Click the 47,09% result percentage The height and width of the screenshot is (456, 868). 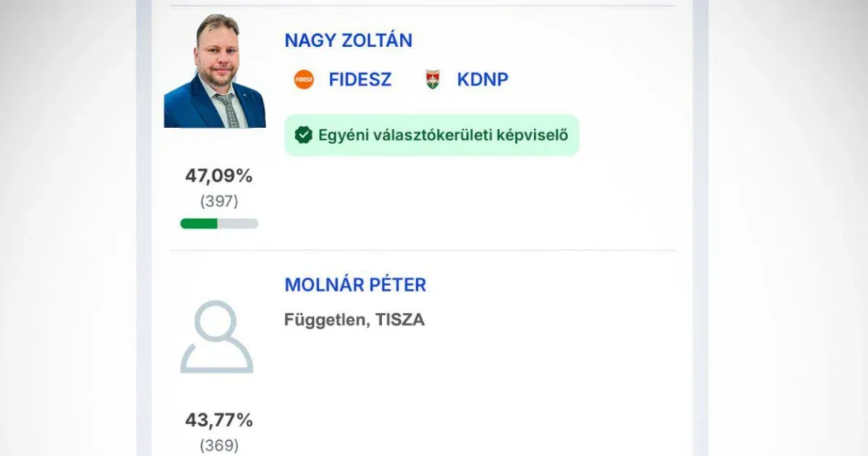pyautogui.click(x=218, y=176)
